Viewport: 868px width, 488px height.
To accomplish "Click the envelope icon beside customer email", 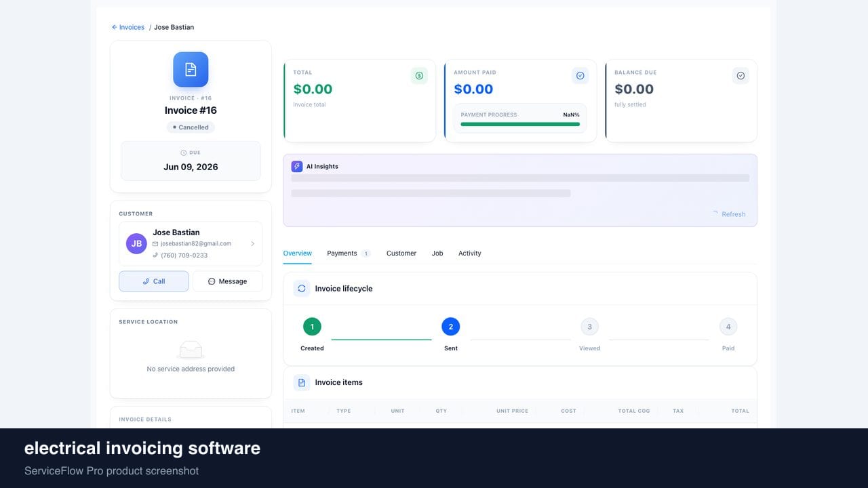I will tap(155, 243).
